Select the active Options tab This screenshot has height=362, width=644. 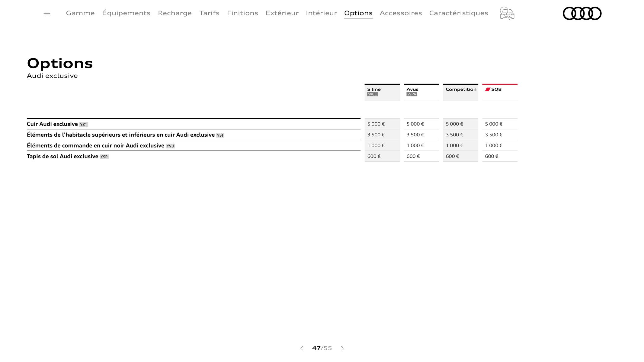coord(358,13)
